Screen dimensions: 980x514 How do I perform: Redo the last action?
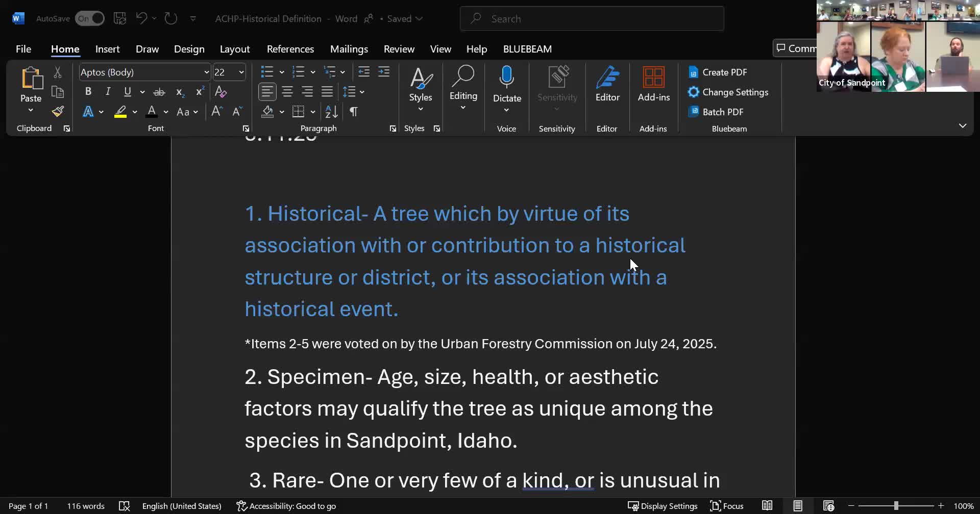click(x=170, y=18)
